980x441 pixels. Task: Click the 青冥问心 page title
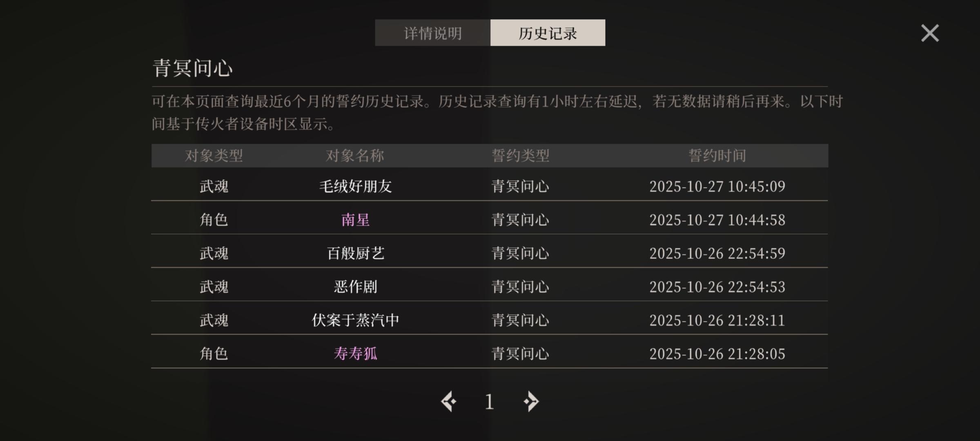coord(192,68)
